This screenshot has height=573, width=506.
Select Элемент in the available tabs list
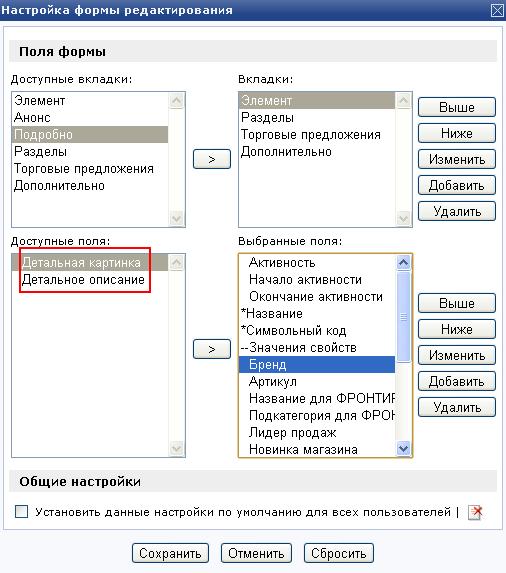(x=90, y=100)
